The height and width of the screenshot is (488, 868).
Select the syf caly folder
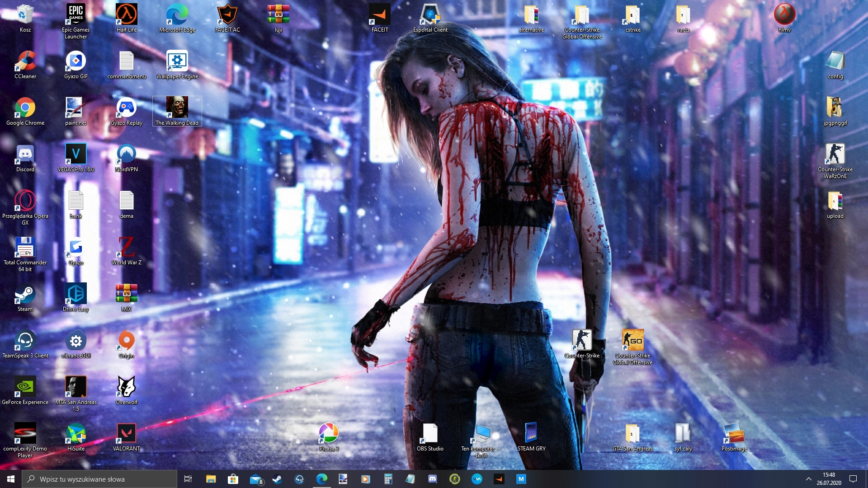pos(683,437)
